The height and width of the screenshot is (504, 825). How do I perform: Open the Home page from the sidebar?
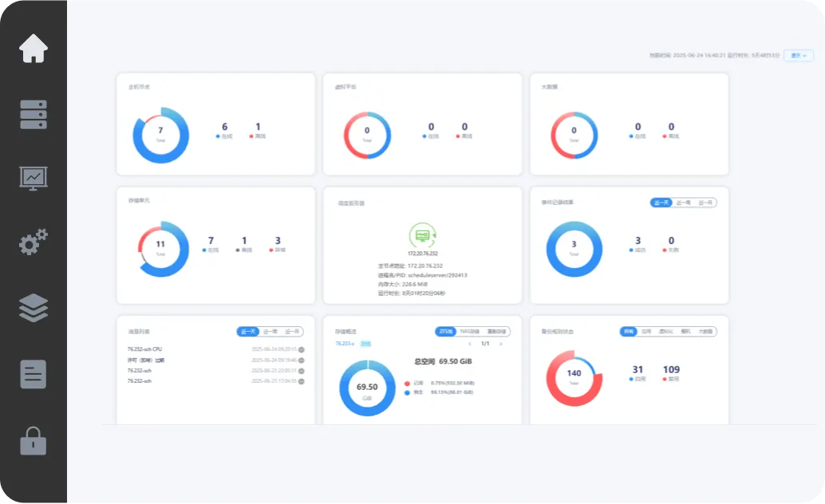(x=34, y=49)
